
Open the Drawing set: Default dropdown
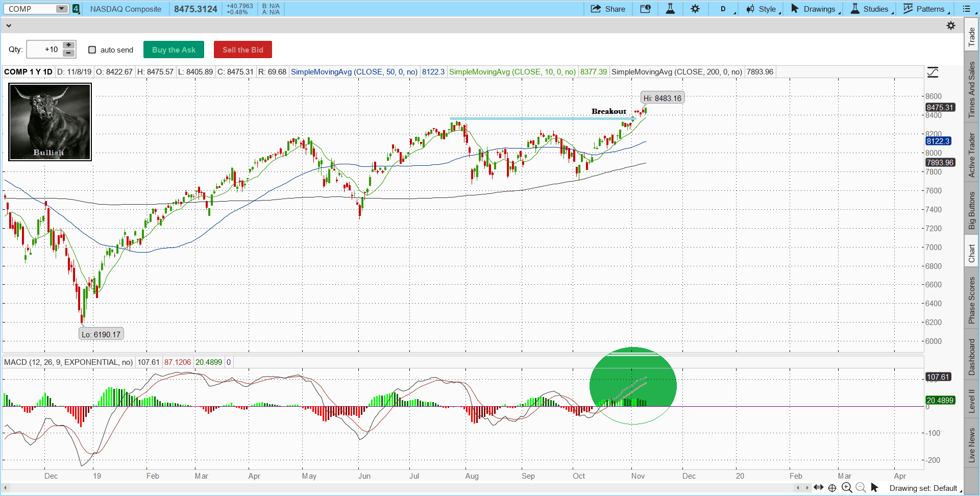click(925, 488)
